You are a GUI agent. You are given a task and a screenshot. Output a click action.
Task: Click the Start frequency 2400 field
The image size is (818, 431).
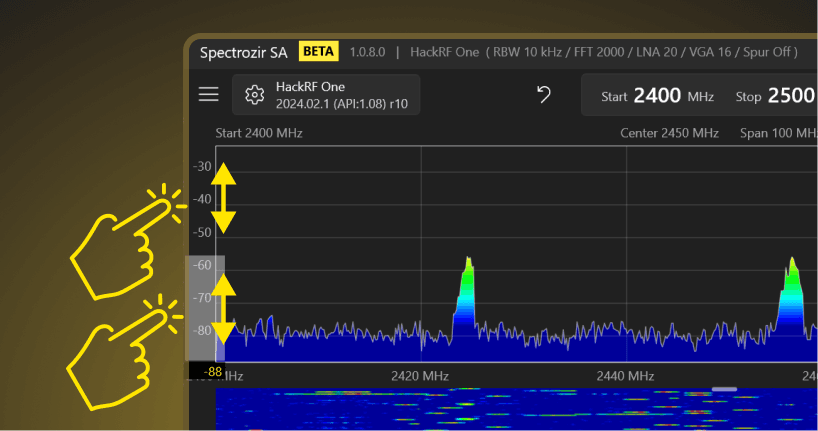pos(656,96)
